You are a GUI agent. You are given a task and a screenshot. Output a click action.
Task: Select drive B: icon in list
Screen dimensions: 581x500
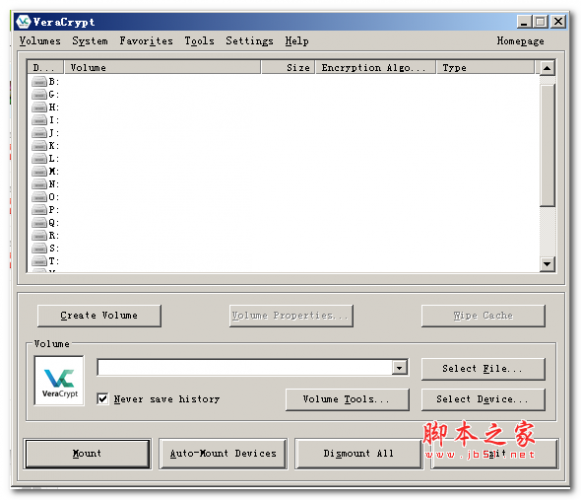39,81
